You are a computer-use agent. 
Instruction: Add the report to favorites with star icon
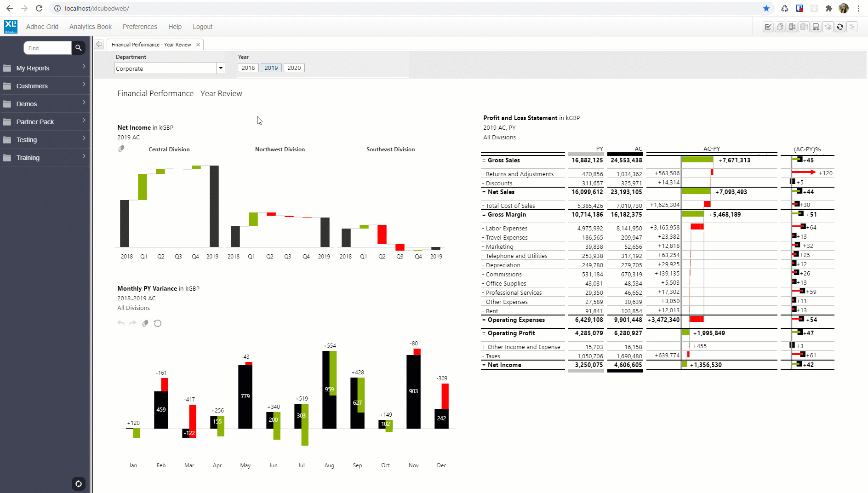pos(828,27)
